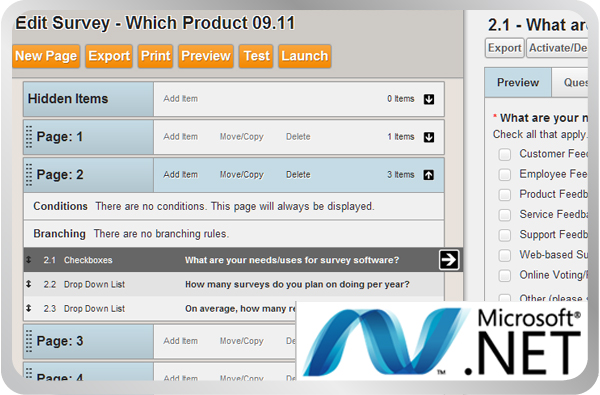
Task: Click the Page: 3 header
Action: coord(88,341)
